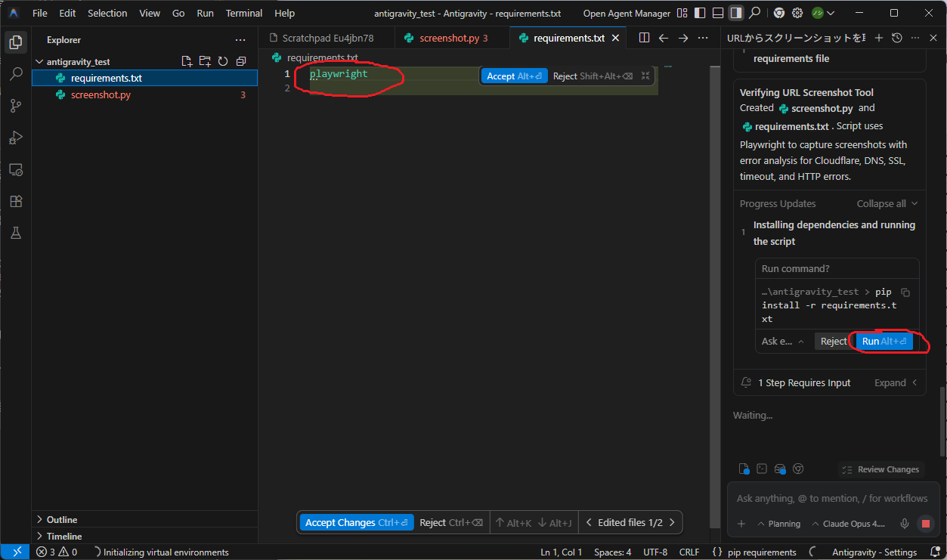Click Open Agent Manager

pyautogui.click(x=627, y=13)
